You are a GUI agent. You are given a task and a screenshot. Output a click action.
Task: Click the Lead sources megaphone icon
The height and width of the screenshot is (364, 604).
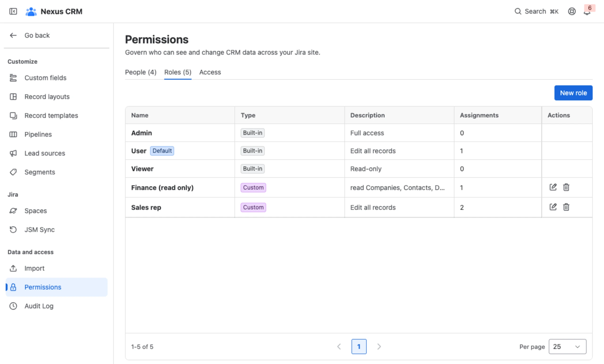point(13,153)
